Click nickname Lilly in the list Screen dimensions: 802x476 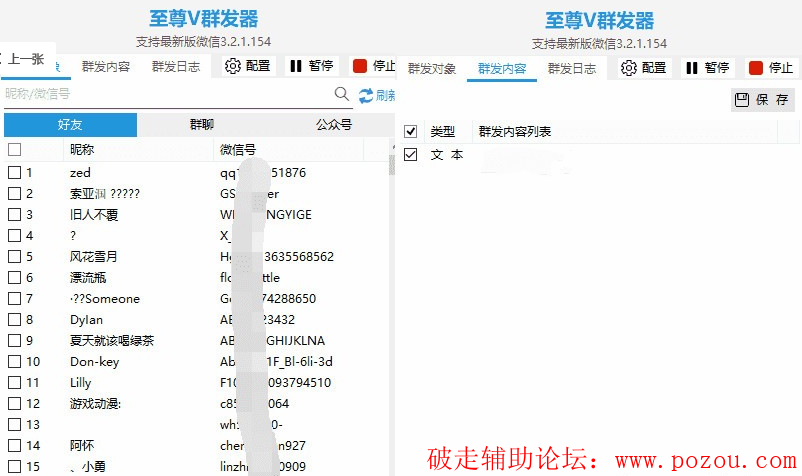(x=80, y=383)
